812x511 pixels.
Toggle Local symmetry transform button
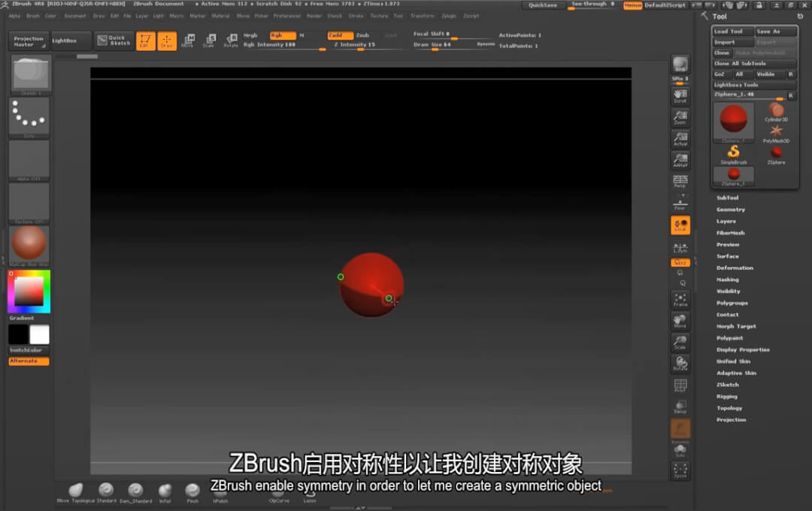(x=680, y=225)
